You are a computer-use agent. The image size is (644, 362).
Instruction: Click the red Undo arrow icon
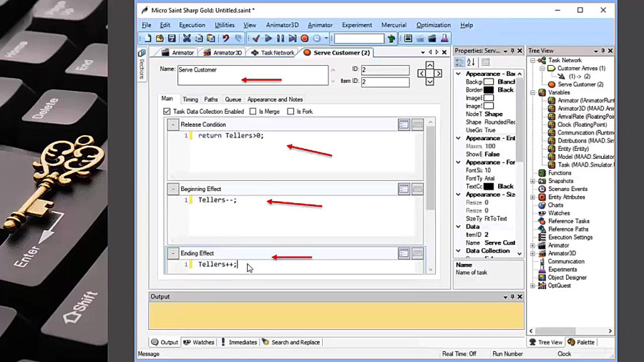click(x=226, y=39)
